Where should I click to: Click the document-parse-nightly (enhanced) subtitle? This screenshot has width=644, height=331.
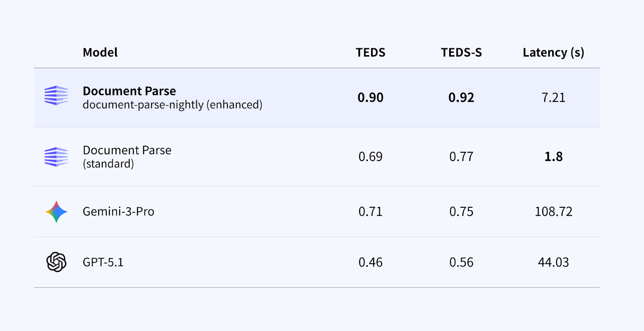point(172,105)
